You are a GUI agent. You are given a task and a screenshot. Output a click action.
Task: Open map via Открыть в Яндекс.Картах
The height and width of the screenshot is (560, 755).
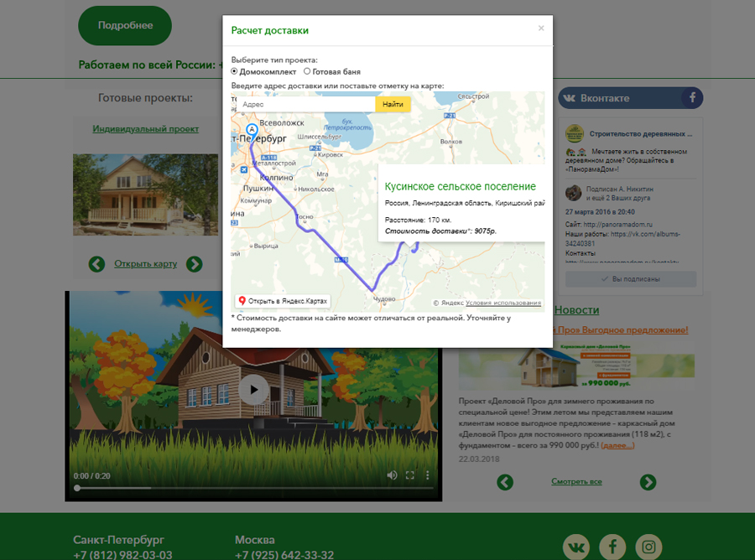(x=284, y=301)
